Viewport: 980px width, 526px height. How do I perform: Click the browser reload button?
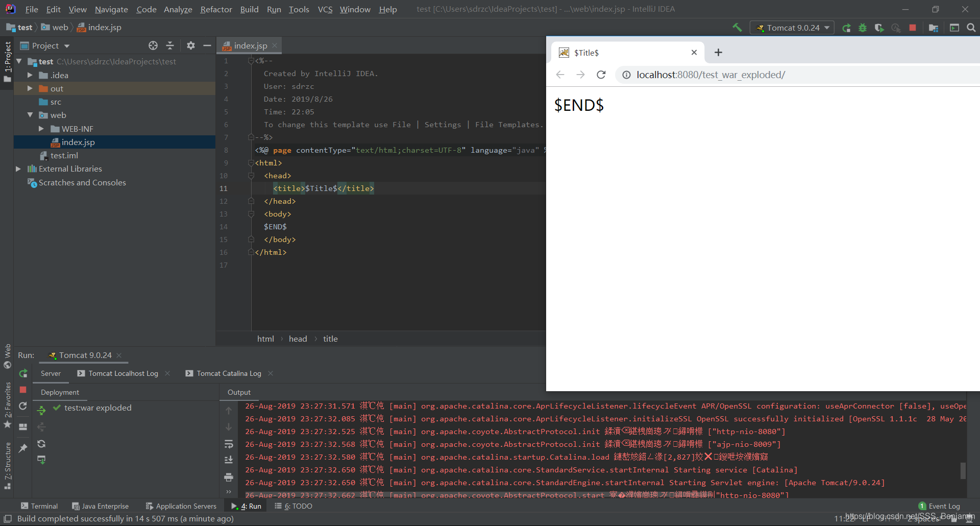[x=601, y=75]
